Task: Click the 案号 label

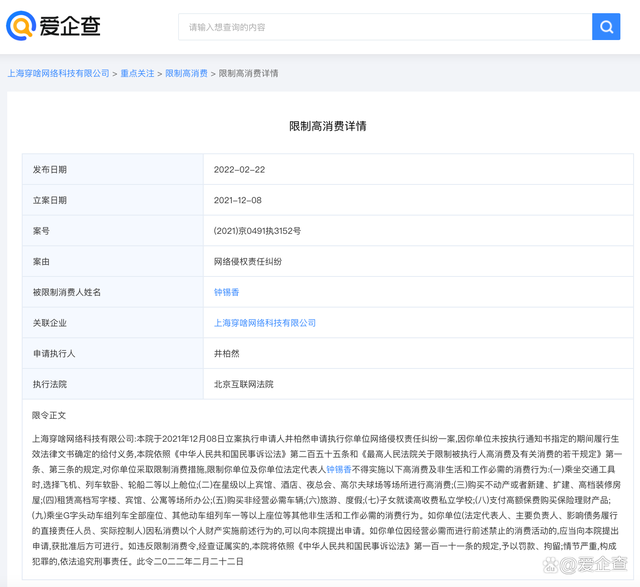Action: click(x=41, y=231)
